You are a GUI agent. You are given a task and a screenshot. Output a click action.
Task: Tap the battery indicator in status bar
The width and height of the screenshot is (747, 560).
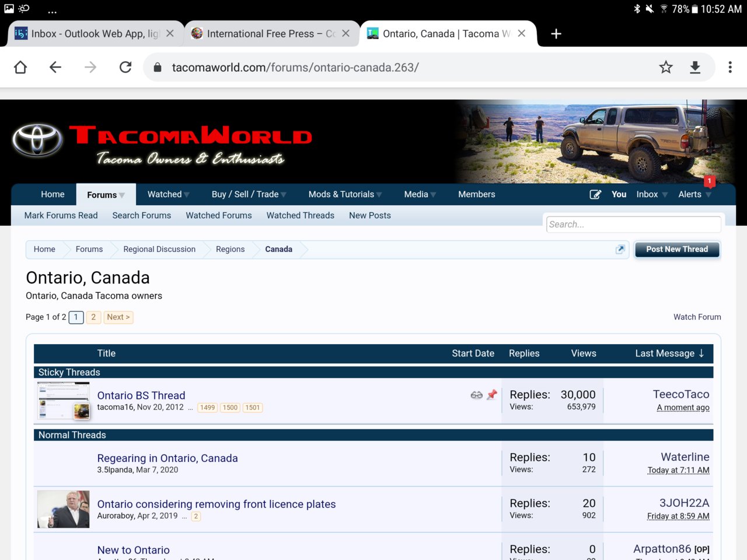click(695, 9)
